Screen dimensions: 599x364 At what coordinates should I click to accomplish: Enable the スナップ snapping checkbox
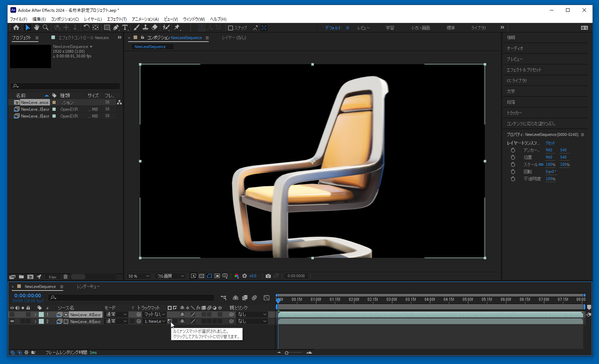[231, 28]
